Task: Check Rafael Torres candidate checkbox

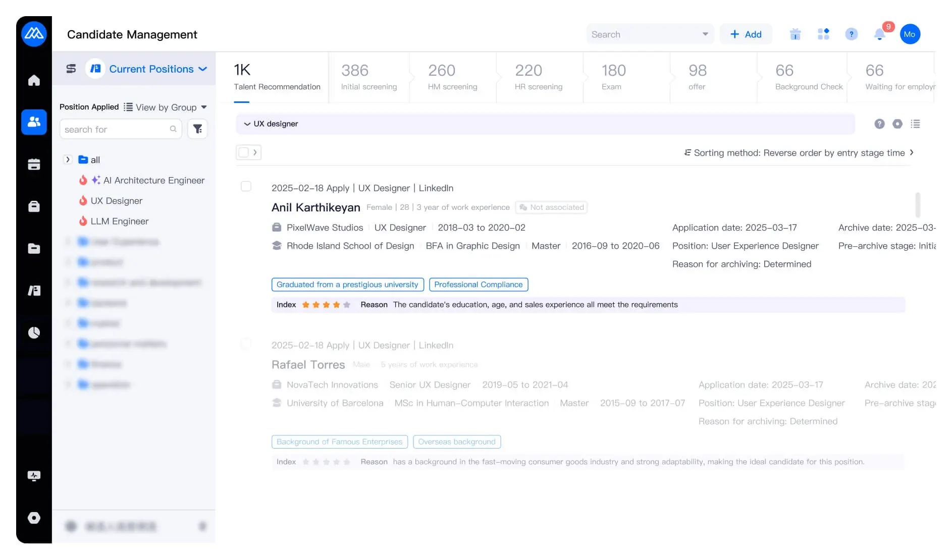Action: tap(246, 344)
